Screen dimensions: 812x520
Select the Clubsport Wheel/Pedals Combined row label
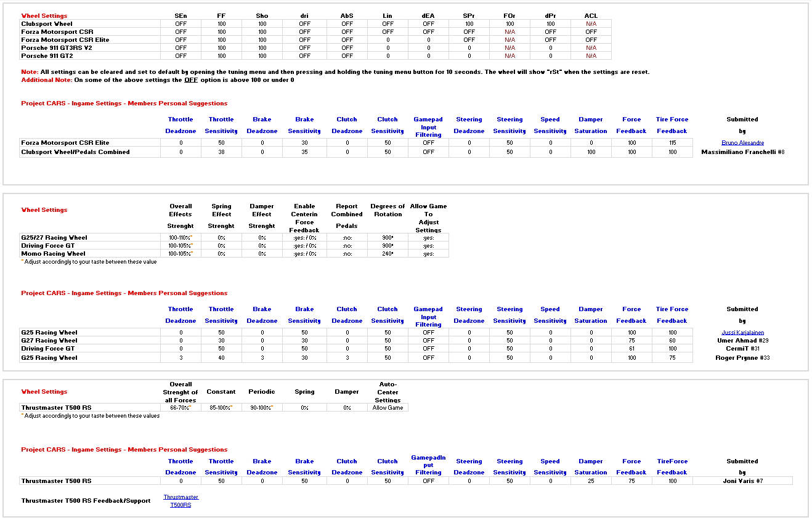coord(75,152)
